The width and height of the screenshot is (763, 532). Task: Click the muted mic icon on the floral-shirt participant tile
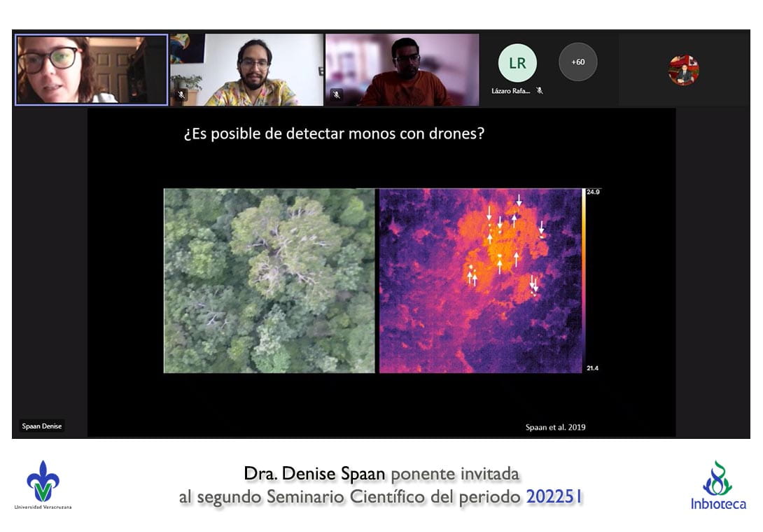[181, 94]
